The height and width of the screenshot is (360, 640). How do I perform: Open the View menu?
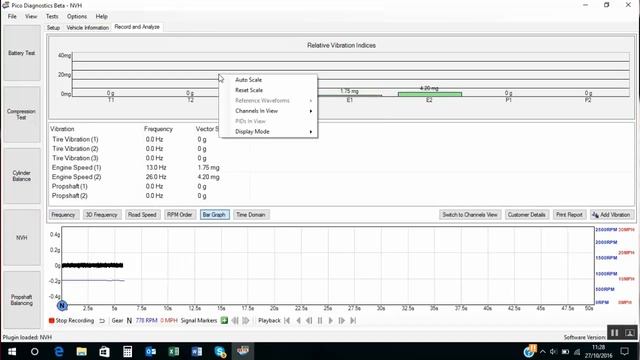[x=31, y=16]
